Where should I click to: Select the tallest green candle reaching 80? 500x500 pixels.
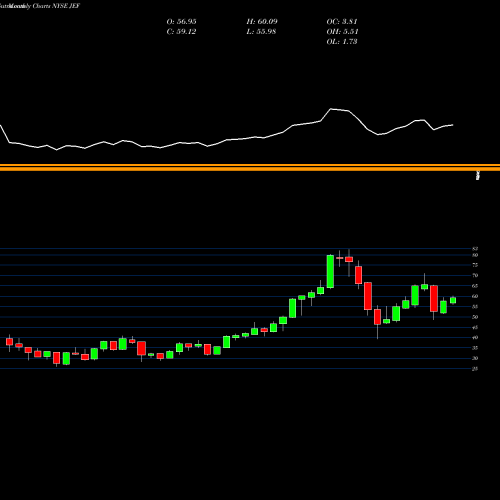click(330, 271)
